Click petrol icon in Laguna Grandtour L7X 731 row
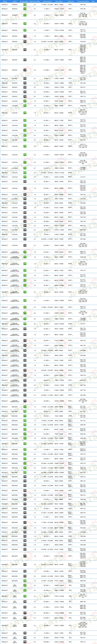 tap(25, 324)
